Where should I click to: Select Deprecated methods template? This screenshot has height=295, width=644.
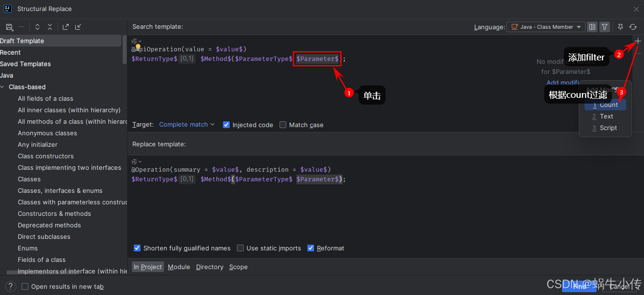(x=49, y=225)
